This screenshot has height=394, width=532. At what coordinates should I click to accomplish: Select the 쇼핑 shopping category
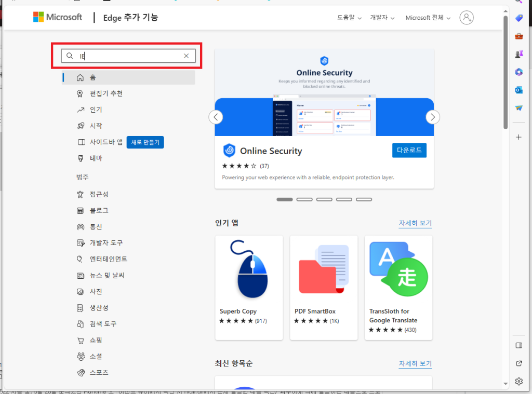tap(96, 340)
